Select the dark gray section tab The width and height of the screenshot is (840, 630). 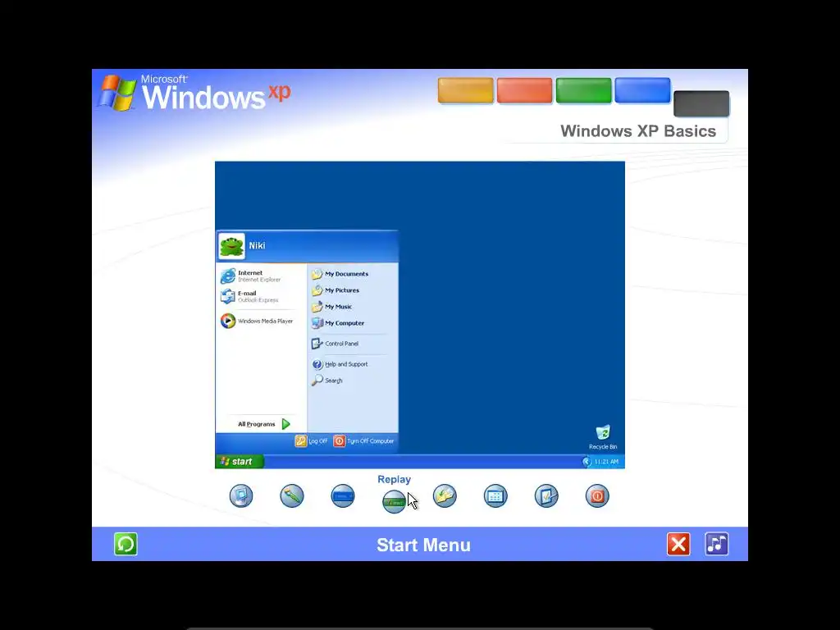pos(701,103)
